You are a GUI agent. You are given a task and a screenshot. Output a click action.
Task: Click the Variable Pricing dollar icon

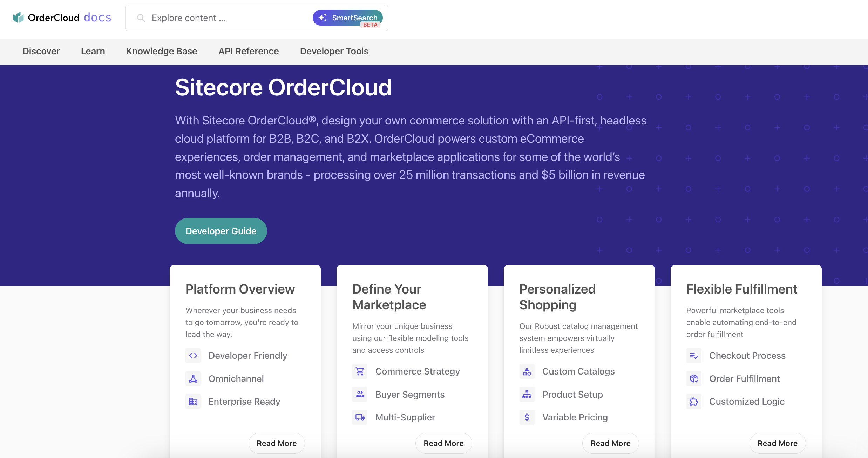pyautogui.click(x=527, y=417)
